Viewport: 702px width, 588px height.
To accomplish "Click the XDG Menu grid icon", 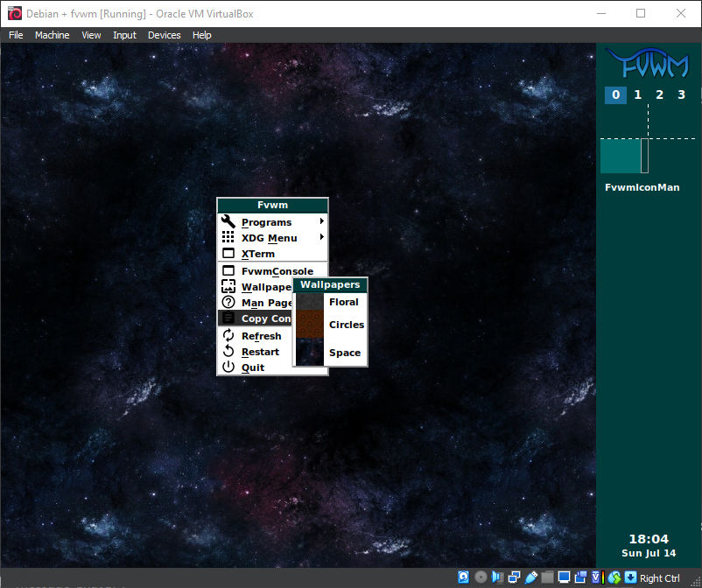I will (228, 238).
